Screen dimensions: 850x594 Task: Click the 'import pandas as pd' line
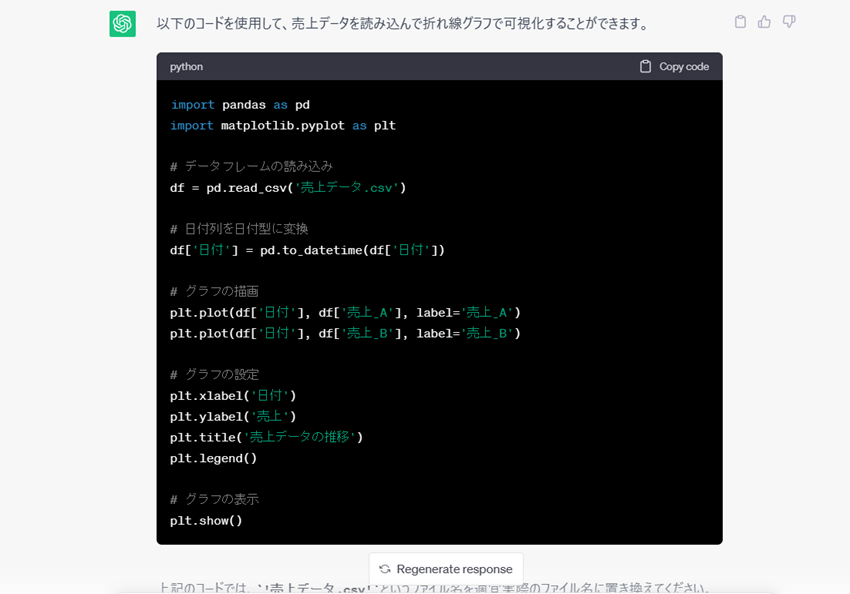(x=240, y=105)
